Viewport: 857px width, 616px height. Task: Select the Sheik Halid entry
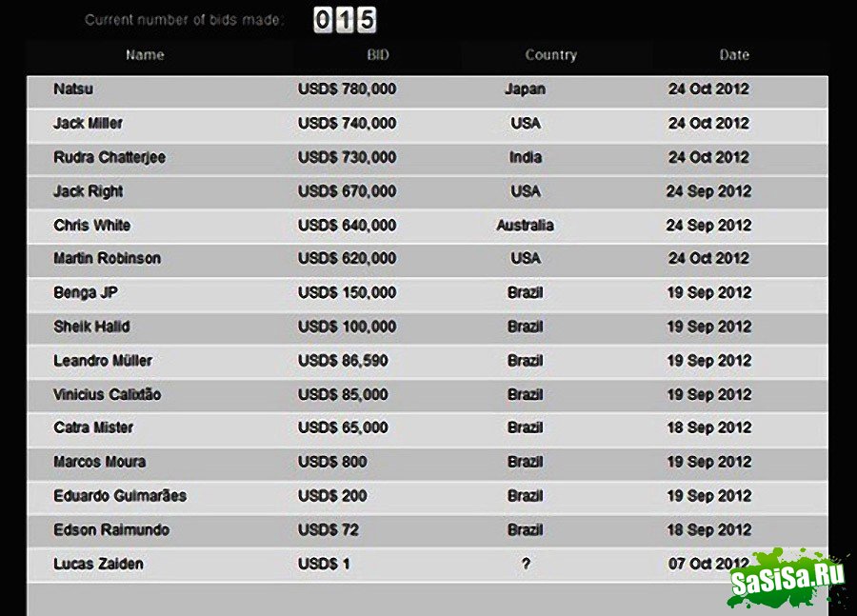click(x=91, y=327)
